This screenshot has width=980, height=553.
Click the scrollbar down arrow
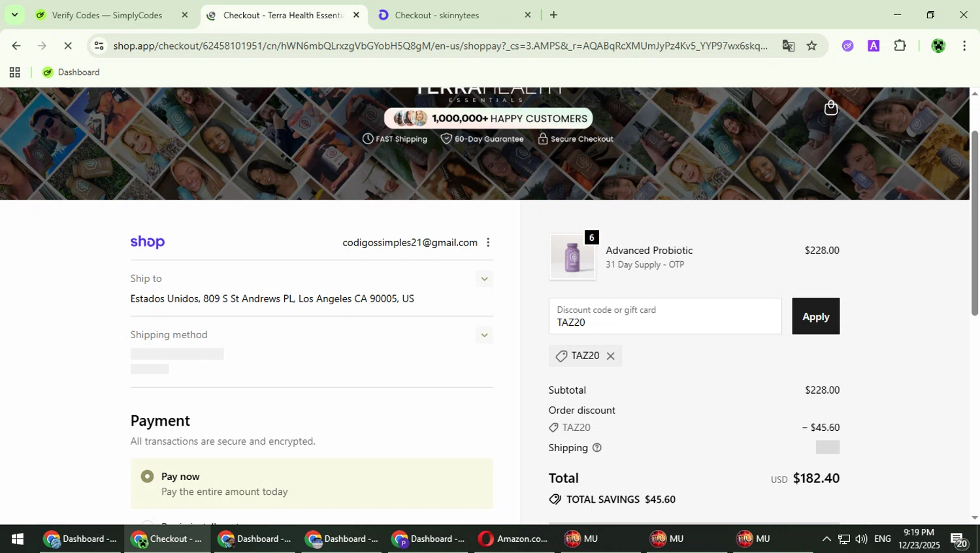(975, 518)
